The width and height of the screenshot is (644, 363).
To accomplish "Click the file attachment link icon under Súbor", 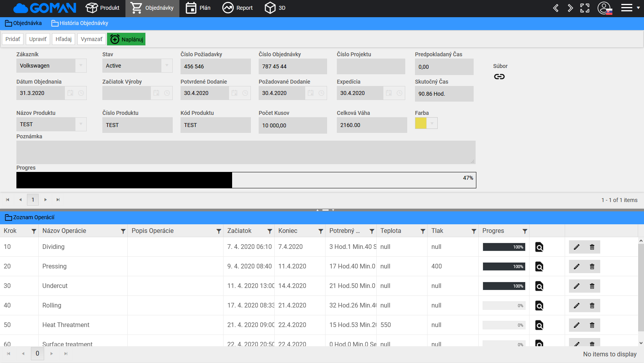I will 499,77.
